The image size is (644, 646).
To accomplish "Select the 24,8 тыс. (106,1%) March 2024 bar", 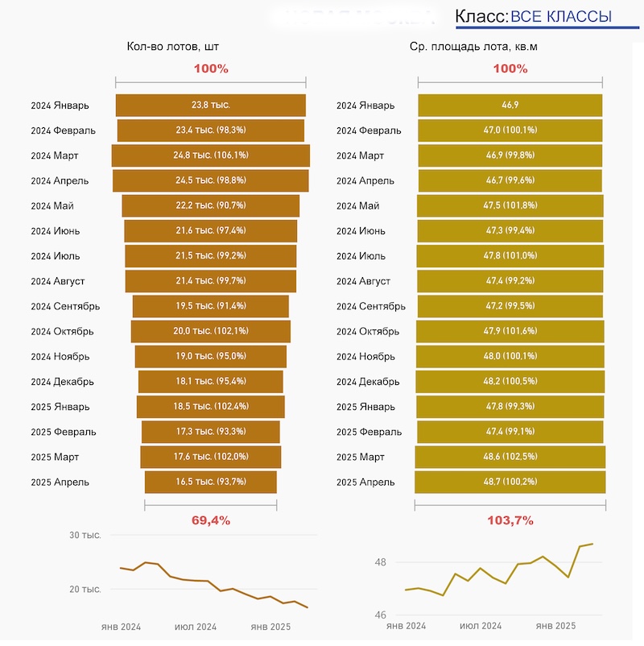I will click(x=210, y=155).
